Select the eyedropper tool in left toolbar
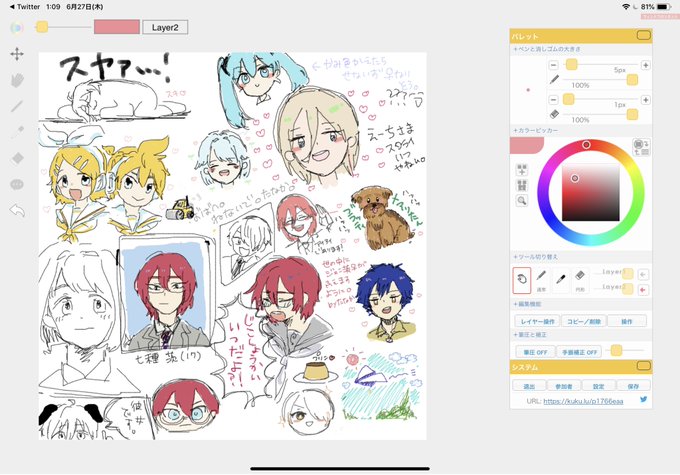 coord(17,132)
